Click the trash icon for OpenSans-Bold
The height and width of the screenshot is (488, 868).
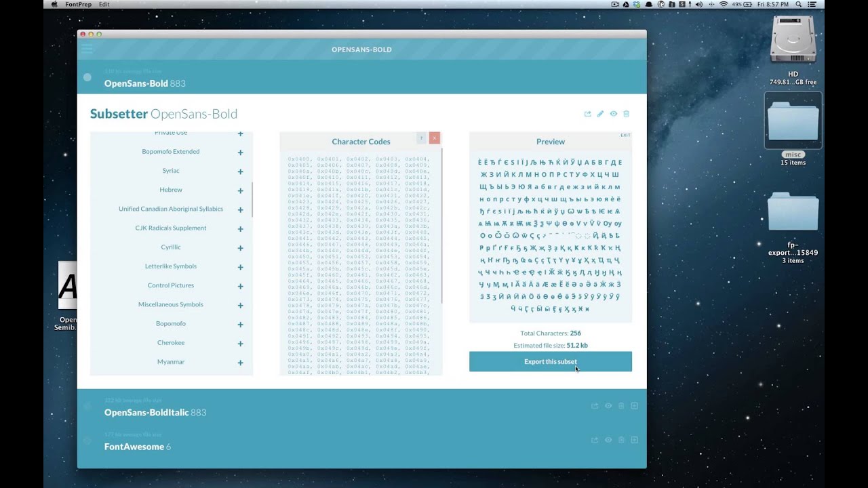tap(626, 114)
